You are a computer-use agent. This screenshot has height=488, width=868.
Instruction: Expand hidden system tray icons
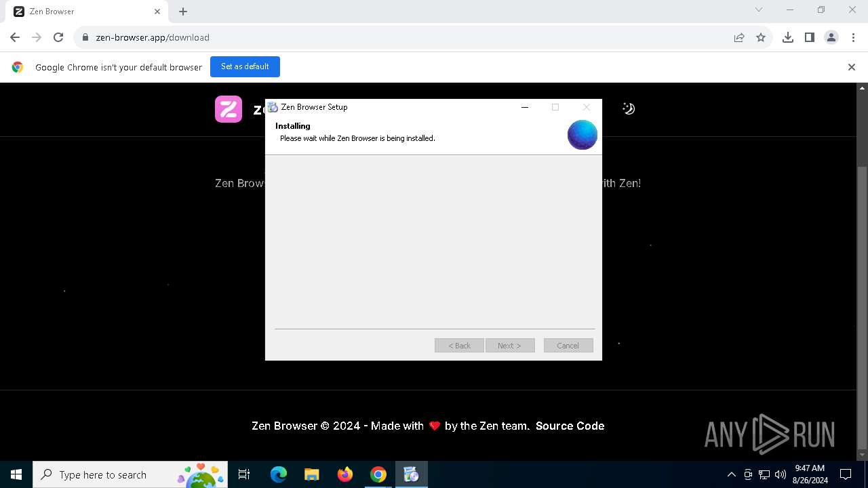[x=731, y=474]
